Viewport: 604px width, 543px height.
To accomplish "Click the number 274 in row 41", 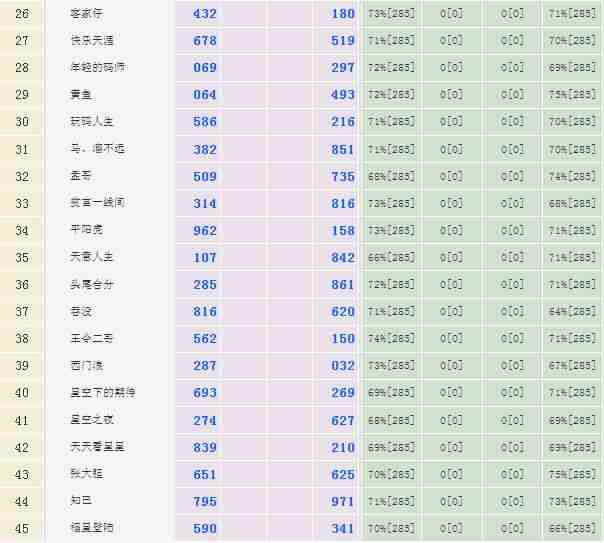I will coord(204,420).
